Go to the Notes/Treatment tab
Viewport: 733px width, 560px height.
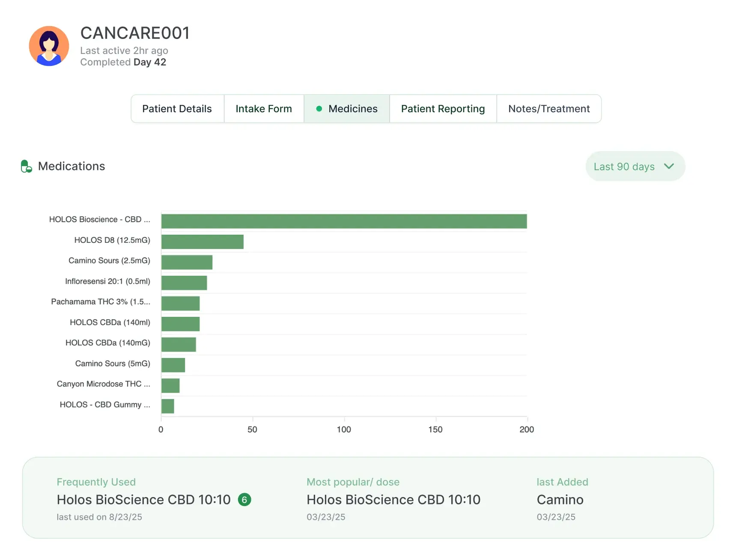pos(549,109)
